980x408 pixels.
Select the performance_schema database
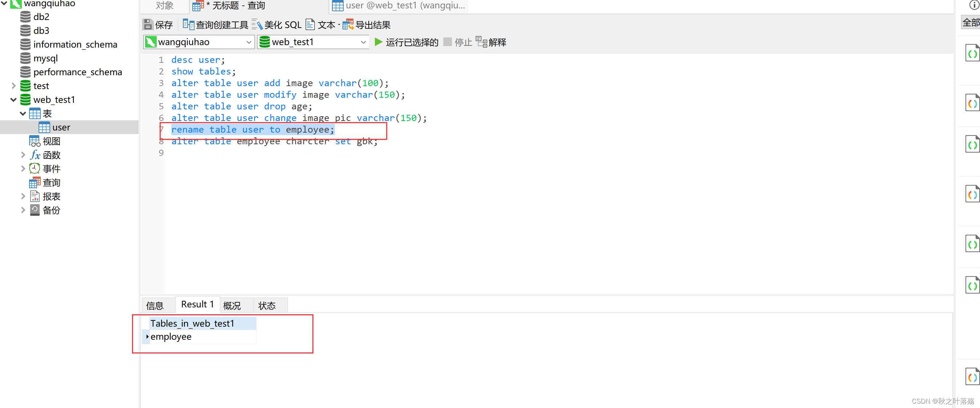click(x=77, y=72)
